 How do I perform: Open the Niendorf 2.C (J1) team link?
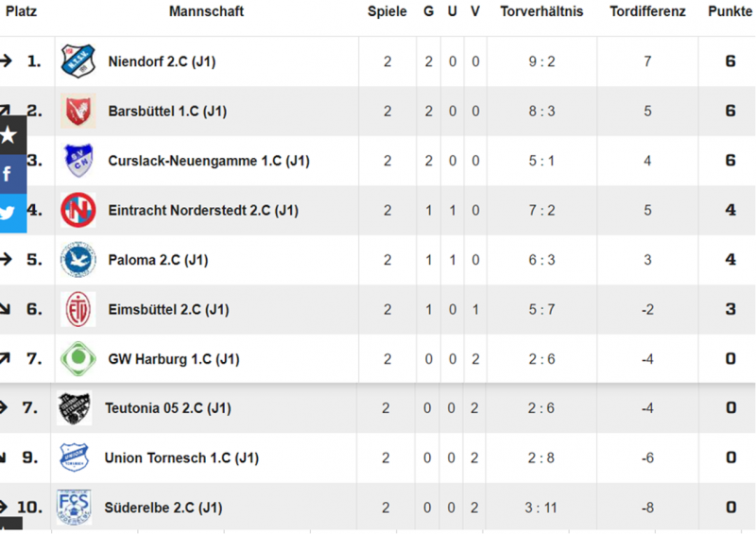point(162,61)
